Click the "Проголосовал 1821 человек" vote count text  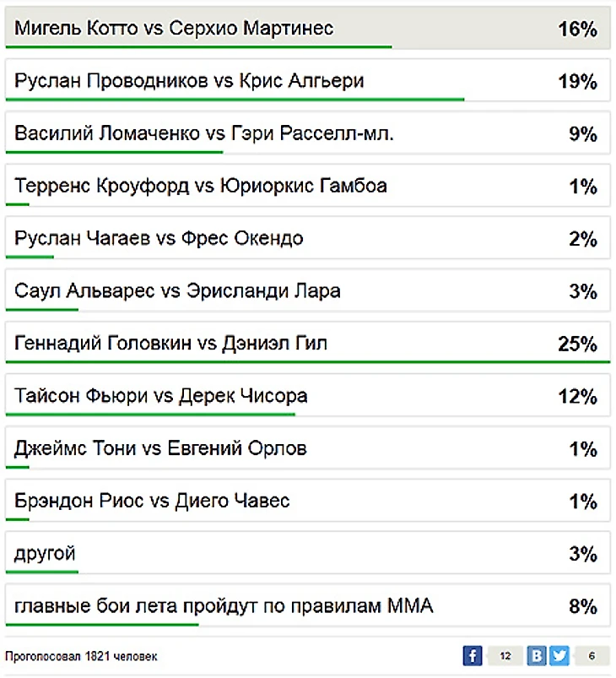click(x=81, y=656)
